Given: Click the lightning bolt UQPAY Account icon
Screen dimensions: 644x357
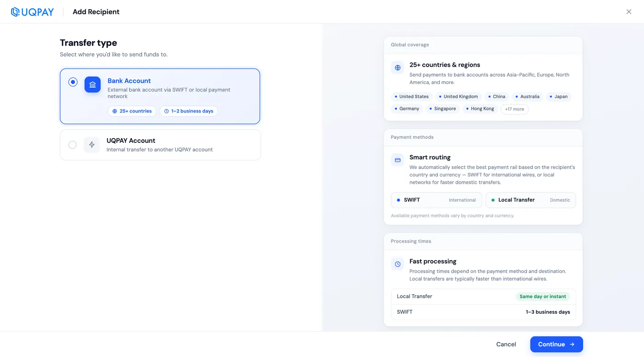Looking at the screenshot, I should coord(92,145).
